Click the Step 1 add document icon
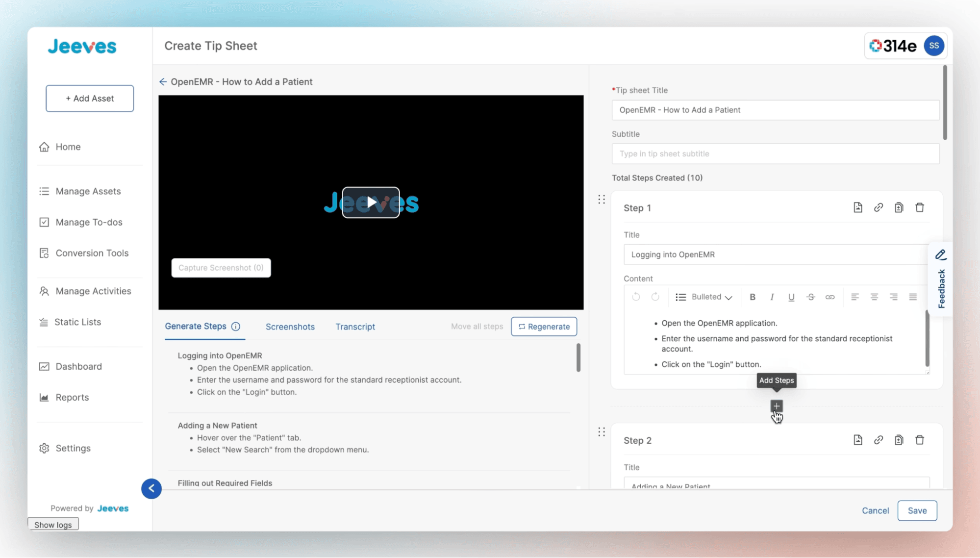This screenshot has height=558, width=980. point(857,207)
